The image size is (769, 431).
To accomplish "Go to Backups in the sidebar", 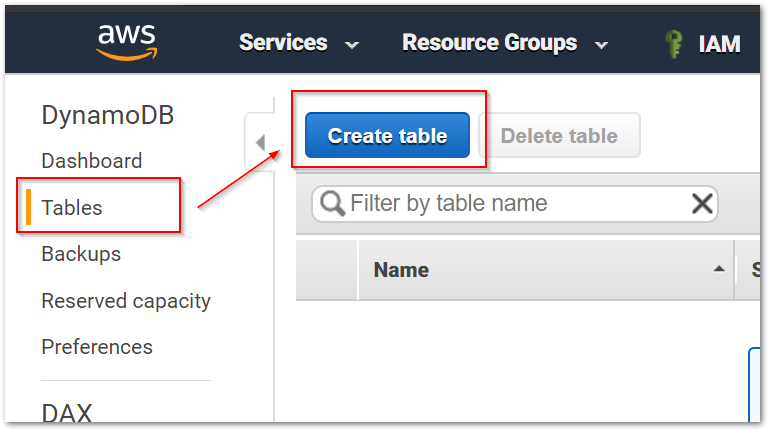I will click(x=81, y=254).
